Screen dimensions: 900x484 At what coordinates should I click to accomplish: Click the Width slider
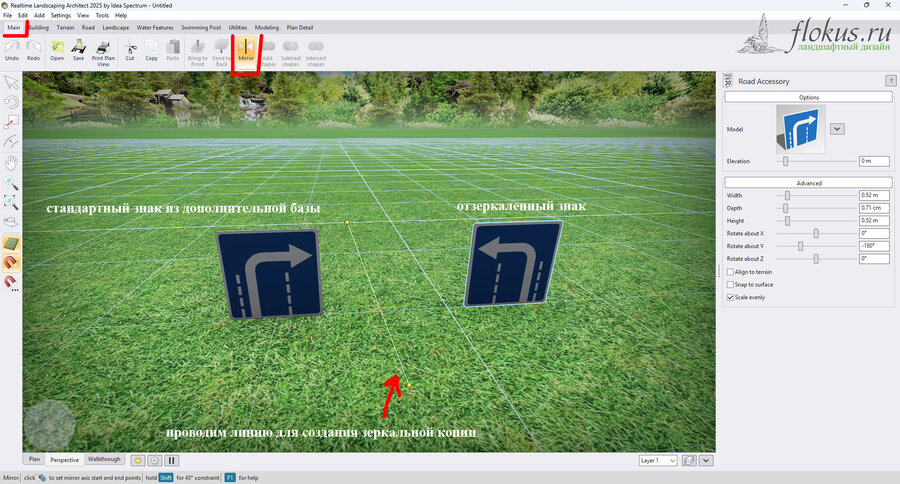(x=817, y=196)
